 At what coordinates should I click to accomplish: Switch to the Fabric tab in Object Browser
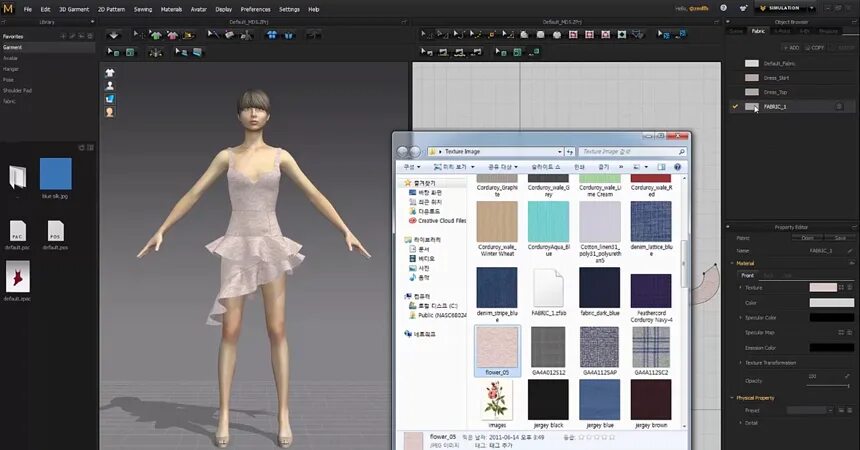757,31
